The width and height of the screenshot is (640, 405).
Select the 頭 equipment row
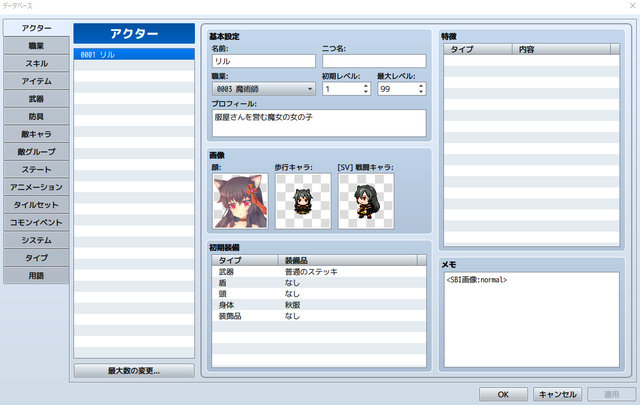tap(319, 294)
